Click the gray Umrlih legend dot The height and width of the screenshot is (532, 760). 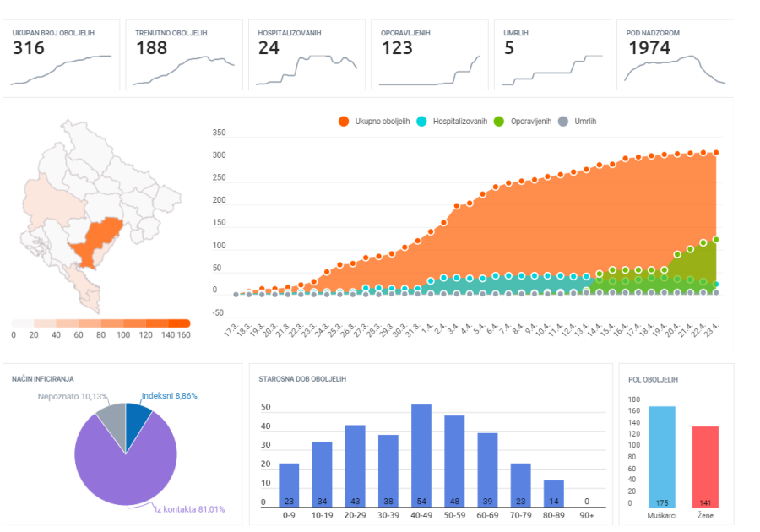(x=563, y=122)
